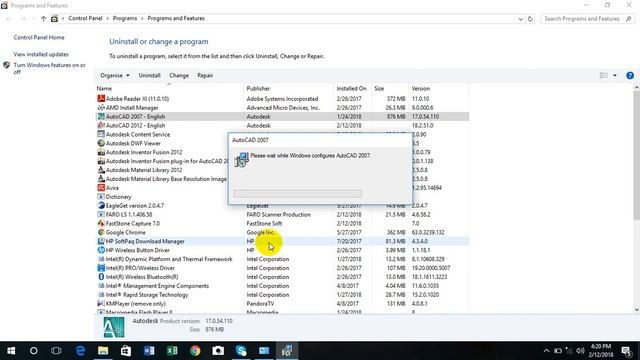Click the Dictionary program icon
Image resolution: width=640 pixels, height=360 pixels.
(101, 197)
